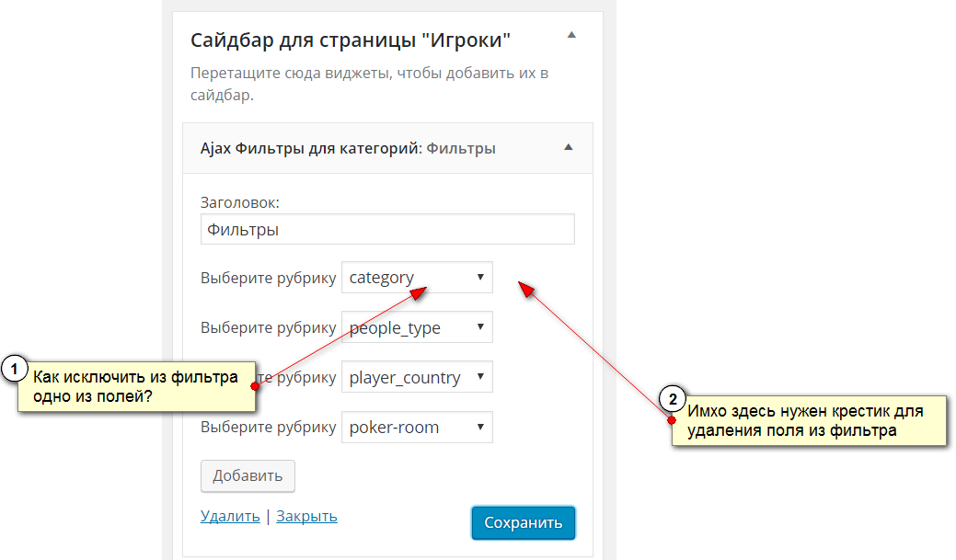956x560 pixels.
Task: Click annotation marker number 2
Action: (x=673, y=400)
